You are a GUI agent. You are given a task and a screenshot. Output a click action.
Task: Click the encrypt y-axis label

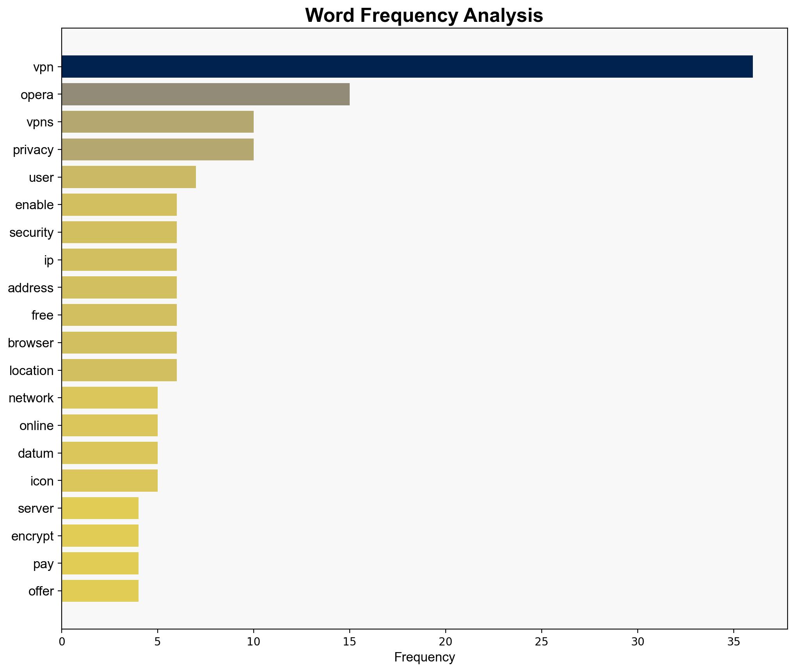pyautogui.click(x=32, y=536)
